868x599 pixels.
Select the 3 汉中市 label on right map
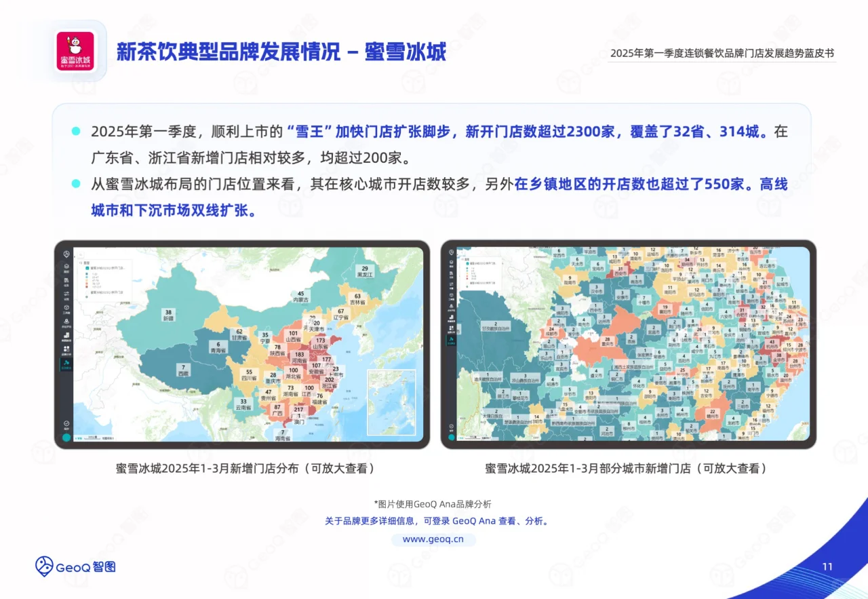596,288
